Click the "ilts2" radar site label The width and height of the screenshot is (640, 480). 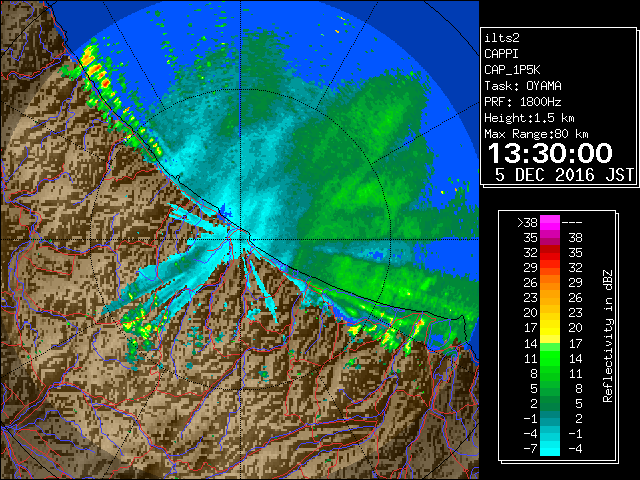coord(502,38)
